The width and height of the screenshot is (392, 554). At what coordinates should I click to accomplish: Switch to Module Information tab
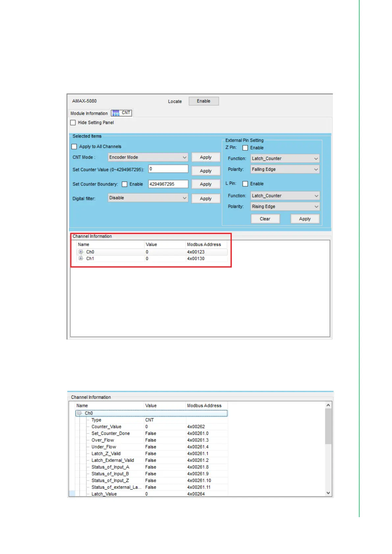[89, 113]
